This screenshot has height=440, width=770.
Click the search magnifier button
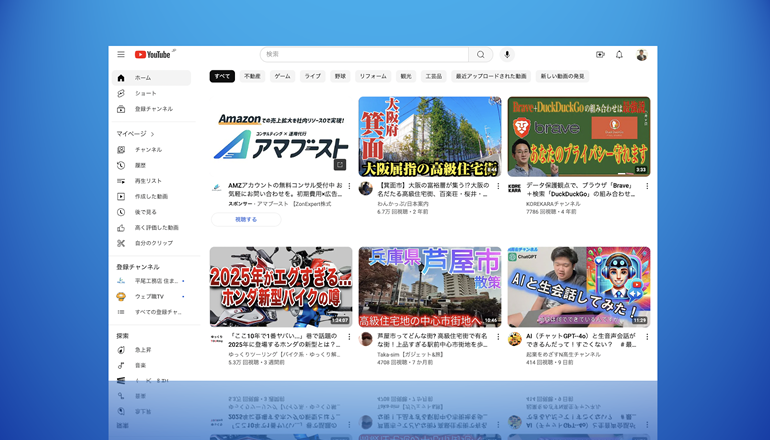tap(481, 55)
